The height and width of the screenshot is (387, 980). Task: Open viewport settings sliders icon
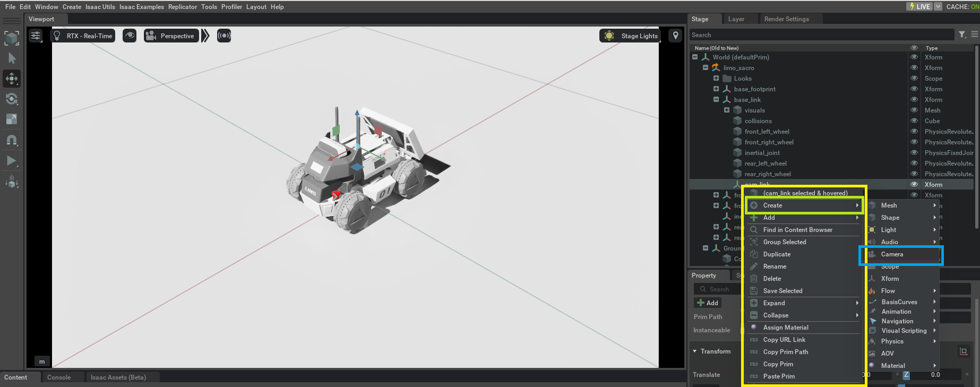[x=36, y=36]
